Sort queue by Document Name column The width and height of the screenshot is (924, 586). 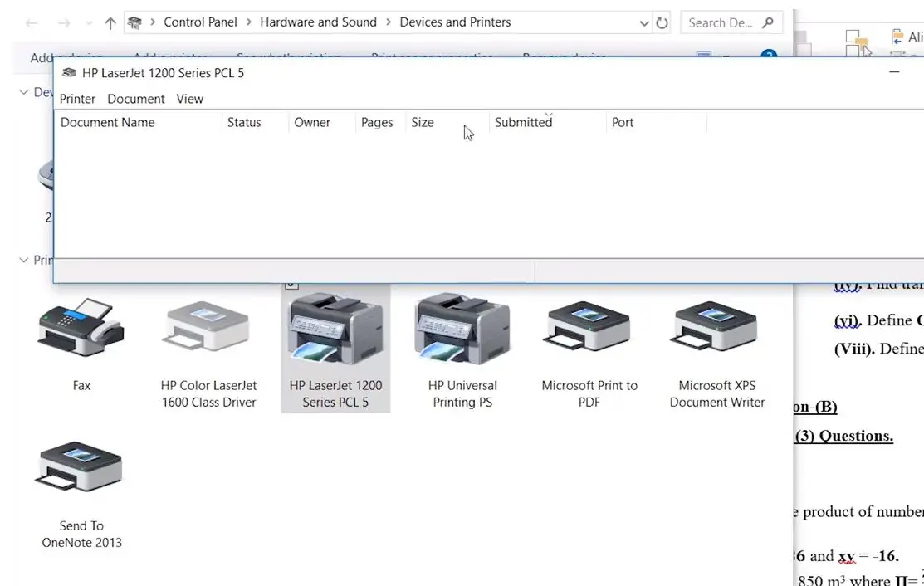pos(139,123)
